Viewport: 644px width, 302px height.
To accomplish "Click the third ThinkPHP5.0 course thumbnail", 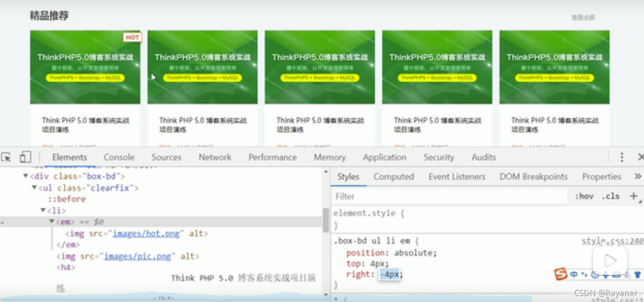I will pyautogui.click(x=320, y=67).
